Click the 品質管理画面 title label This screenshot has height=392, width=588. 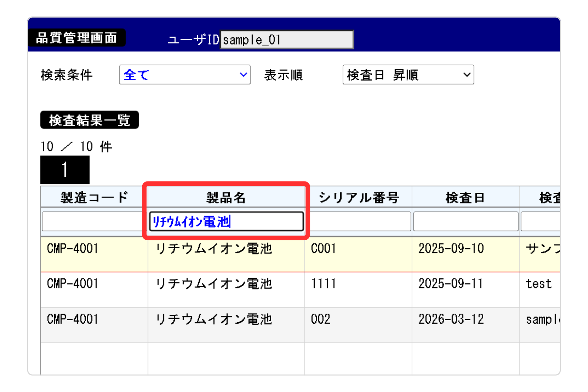(x=77, y=38)
